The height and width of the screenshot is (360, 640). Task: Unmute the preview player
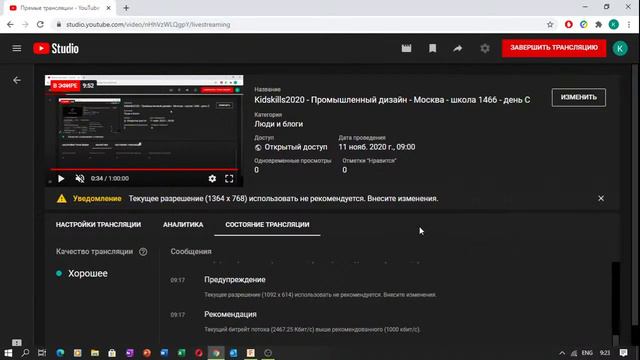point(80,179)
